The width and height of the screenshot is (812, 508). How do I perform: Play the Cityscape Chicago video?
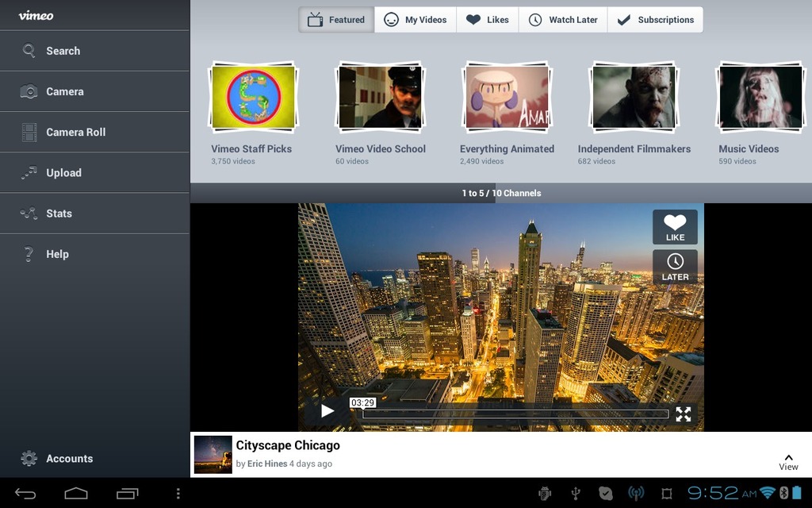point(327,411)
